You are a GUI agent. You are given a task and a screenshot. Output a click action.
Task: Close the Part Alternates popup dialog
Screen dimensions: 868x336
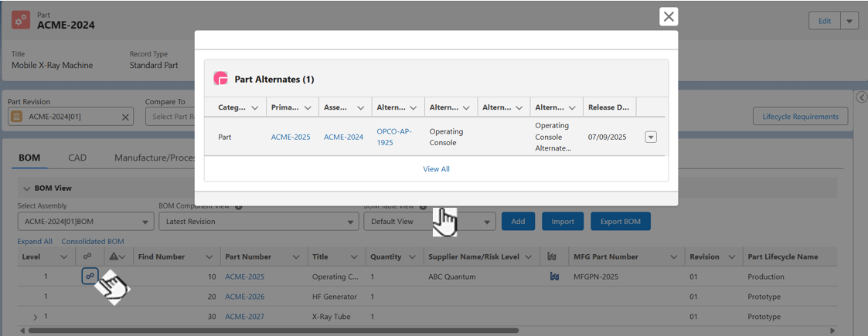669,16
